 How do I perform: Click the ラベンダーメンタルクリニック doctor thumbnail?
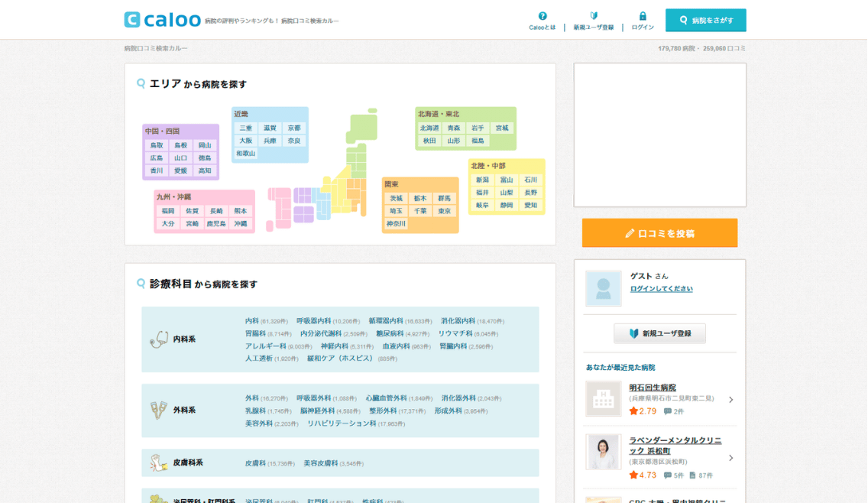tap(603, 452)
